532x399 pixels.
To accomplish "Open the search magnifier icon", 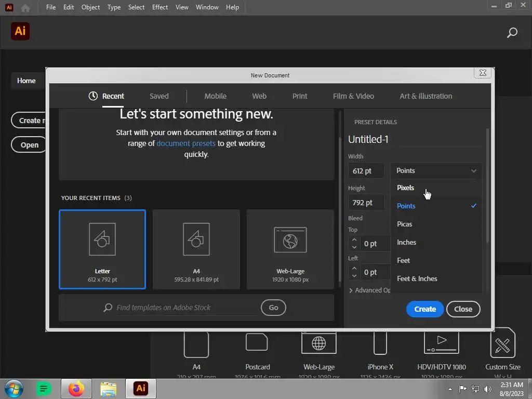I will coord(512,33).
